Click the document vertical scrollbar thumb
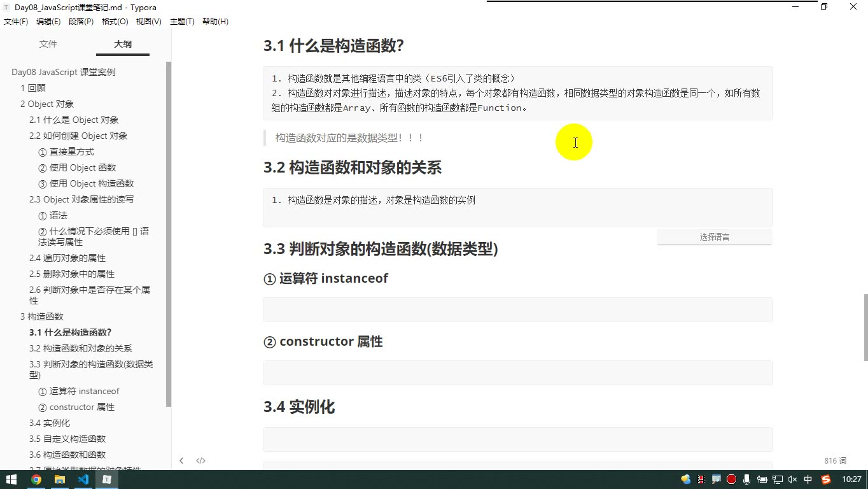Screen dimensions: 868x489 tap(865, 327)
